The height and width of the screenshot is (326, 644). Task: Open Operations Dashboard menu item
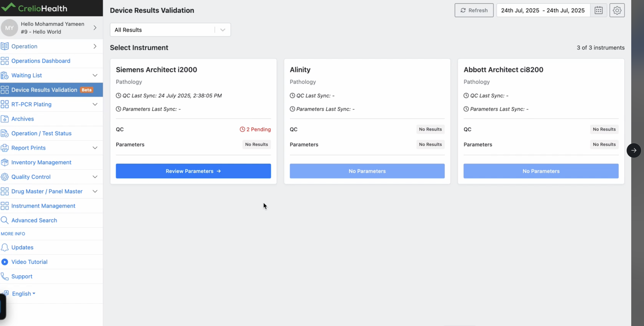[51, 61]
